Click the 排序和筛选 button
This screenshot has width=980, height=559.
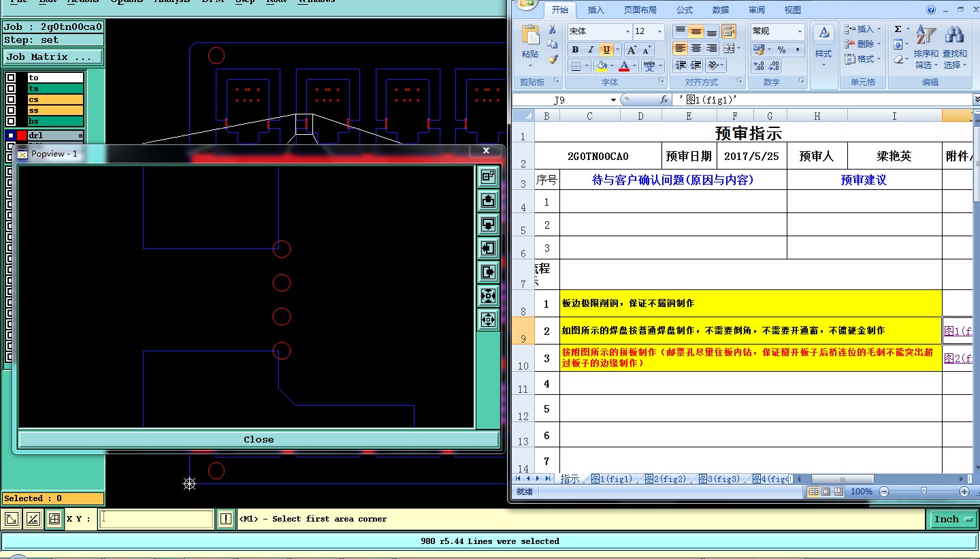click(x=926, y=47)
